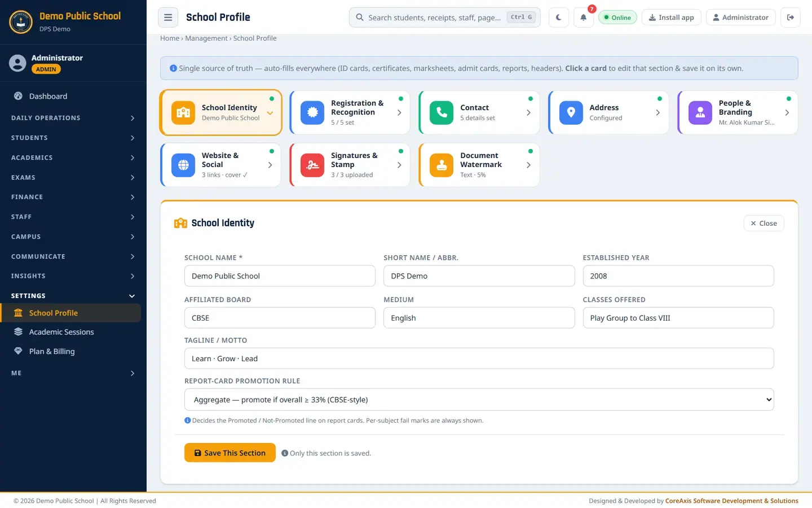Click the Signatures & Stamp signature icon
The width and height of the screenshot is (812, 508).
tap(312, 165)
